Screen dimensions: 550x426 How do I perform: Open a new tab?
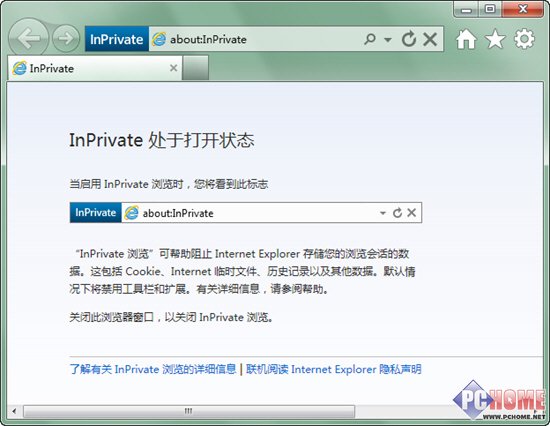point(196,68)
